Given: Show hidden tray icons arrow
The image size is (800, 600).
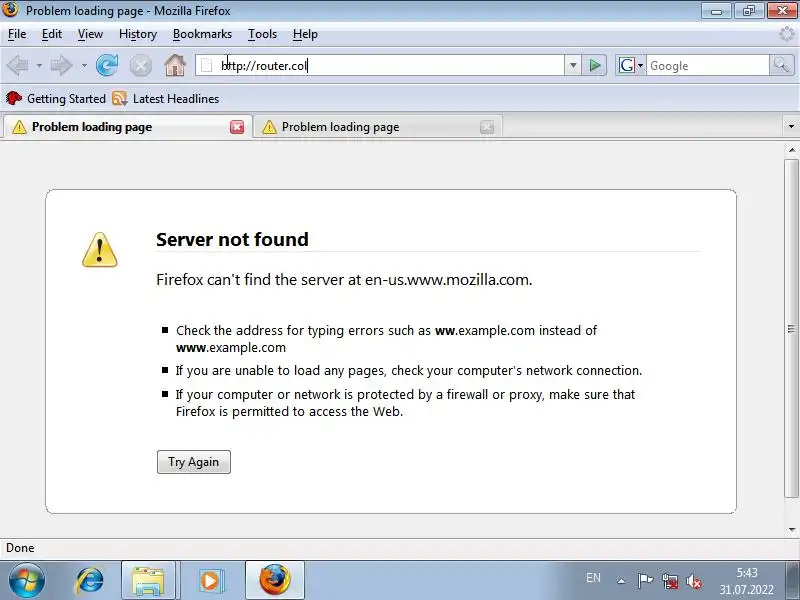Looking at the screenshot, I should (x=621, y=581).
